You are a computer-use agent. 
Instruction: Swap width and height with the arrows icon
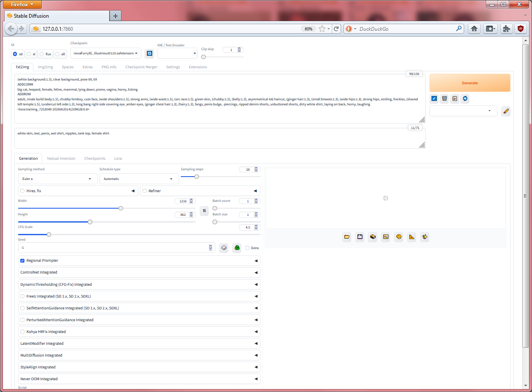204,210
